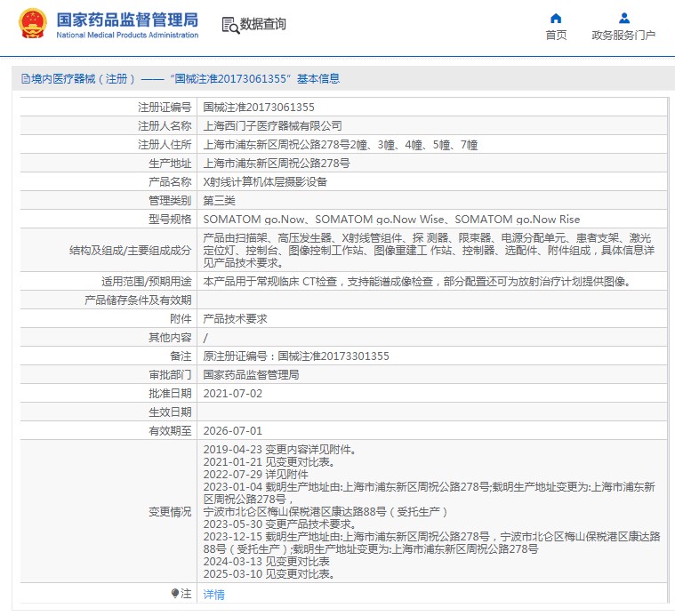Click 审批部门 value 国家药品监督管理局
This screenshot has height=616, width=675.
pos(251,375)
